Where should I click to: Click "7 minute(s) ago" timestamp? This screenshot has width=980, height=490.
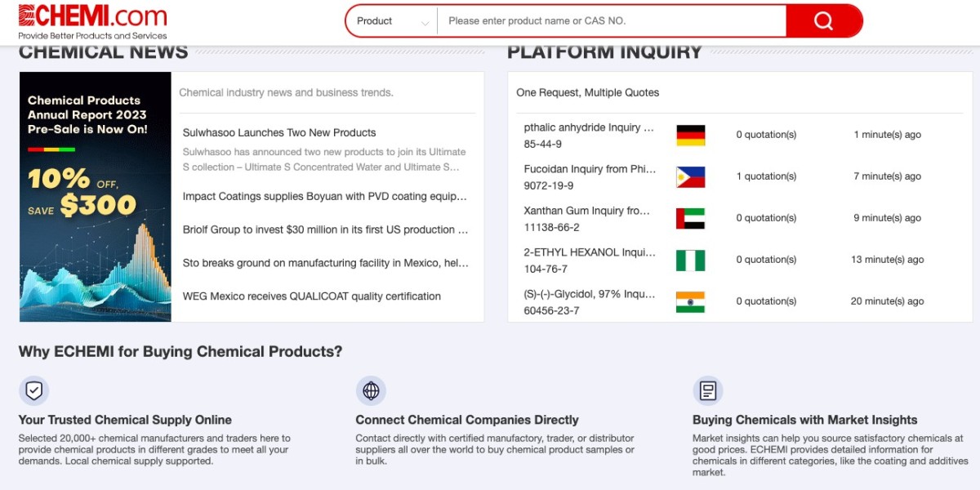tap(887, 176)
